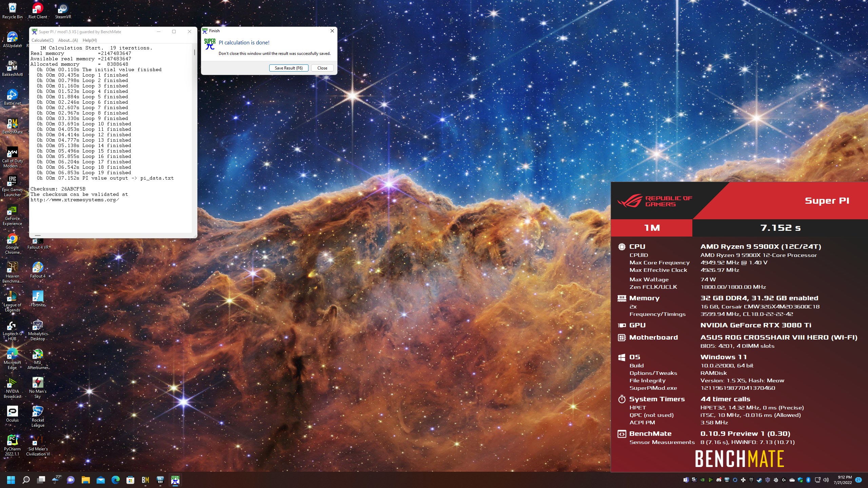
Task: Open the League of Legends desktop icon
Action: point(13,301)
